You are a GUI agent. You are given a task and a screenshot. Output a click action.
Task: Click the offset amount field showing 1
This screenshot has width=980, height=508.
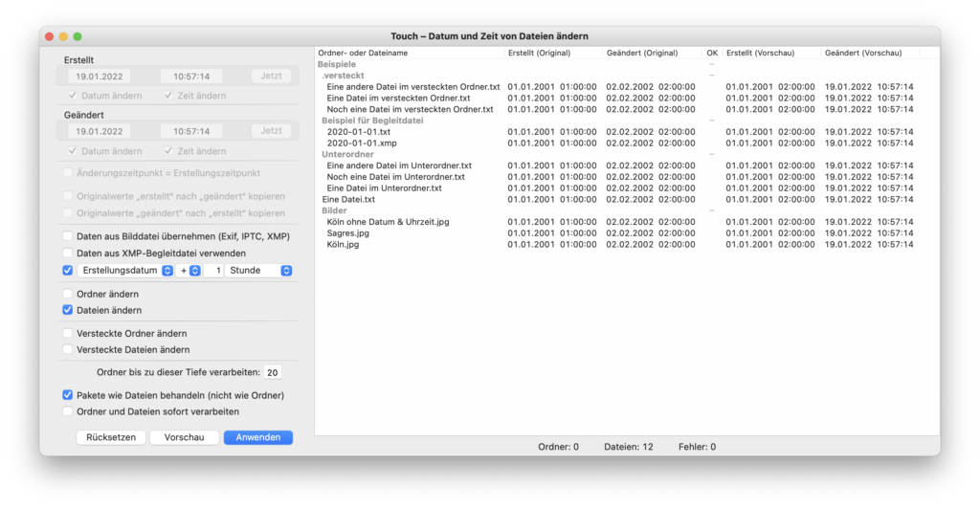pyautogui.click(x=213, y=271)
